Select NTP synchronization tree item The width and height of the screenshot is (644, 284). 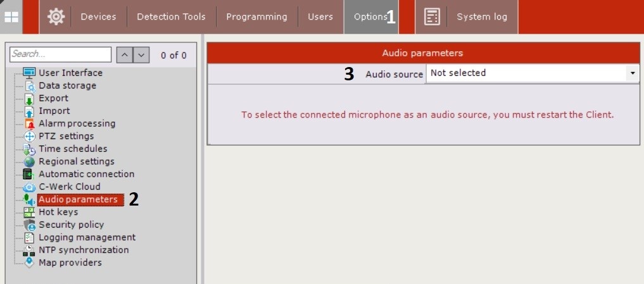84,250
